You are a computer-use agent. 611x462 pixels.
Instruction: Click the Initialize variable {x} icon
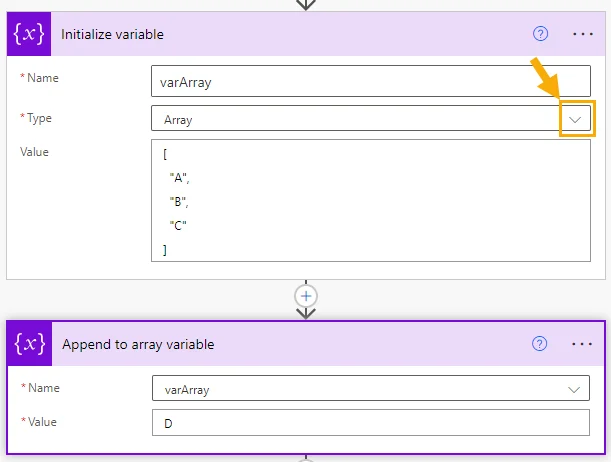coord(31,34)
